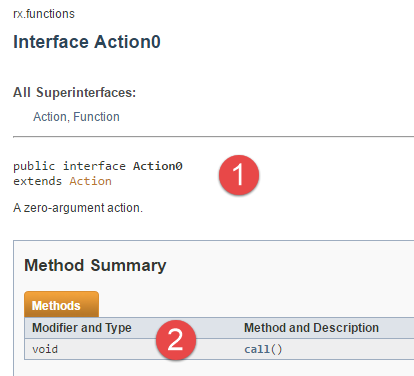Viewport: 414px width, 376px height.
Task: Open the call() method link
Action: (263, 349)
